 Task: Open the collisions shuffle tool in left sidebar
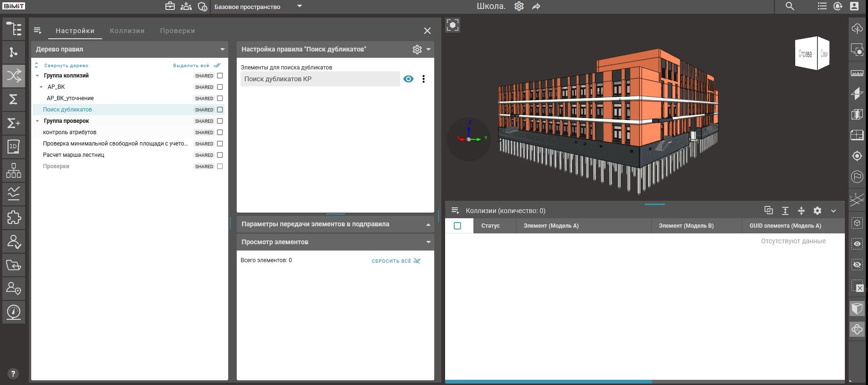tap(14, 76)
